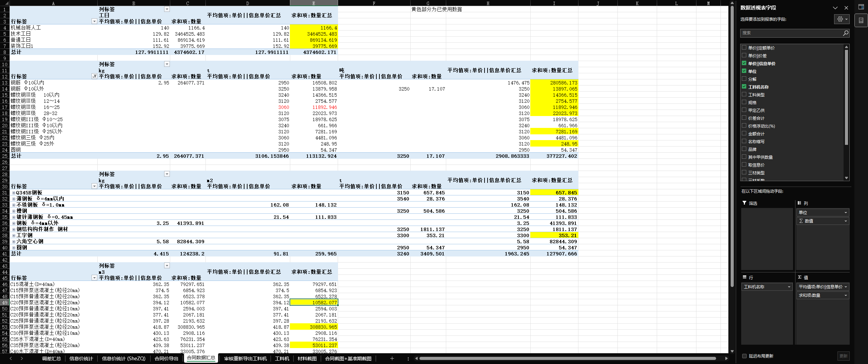Open 数值 field dropdown in columns area
The width and height of the screenshot is (868, 364).
coord(846,221)
